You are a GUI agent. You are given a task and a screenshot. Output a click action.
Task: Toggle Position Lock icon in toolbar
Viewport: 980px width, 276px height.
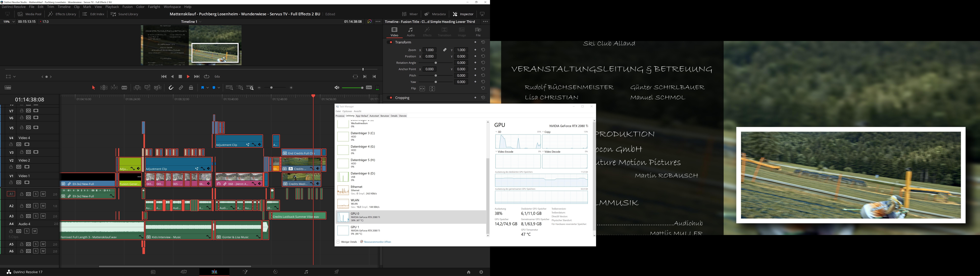click(191, 88)
